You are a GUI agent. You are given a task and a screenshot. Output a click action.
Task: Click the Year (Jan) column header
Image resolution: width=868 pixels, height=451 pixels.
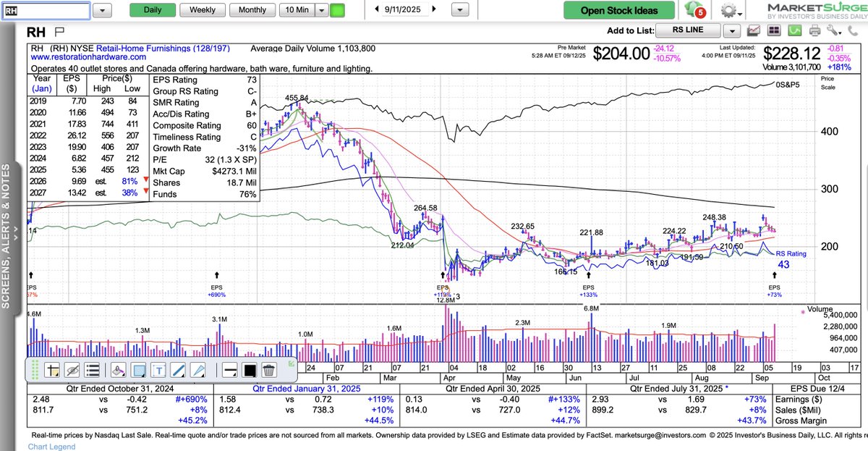point(41,83)
